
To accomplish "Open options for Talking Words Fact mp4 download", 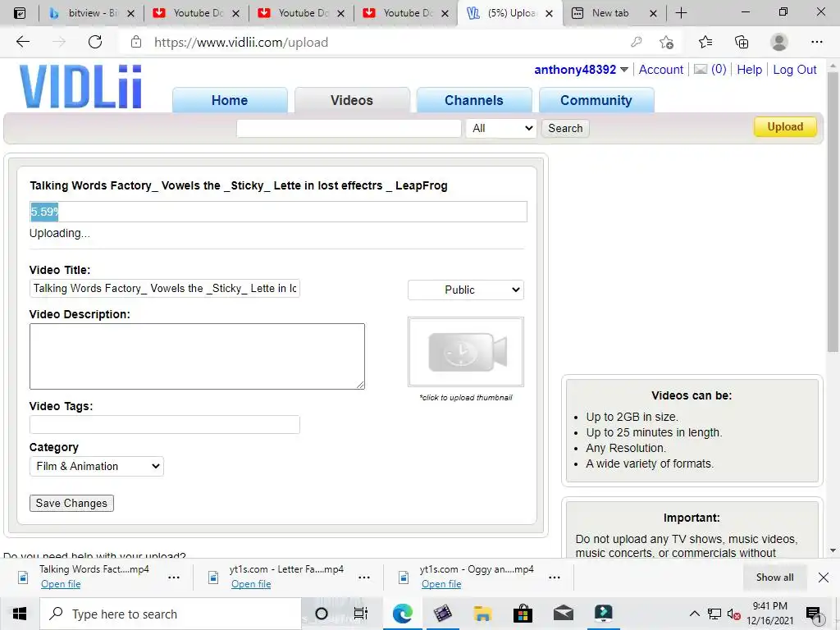I will (x=174, y=577).
